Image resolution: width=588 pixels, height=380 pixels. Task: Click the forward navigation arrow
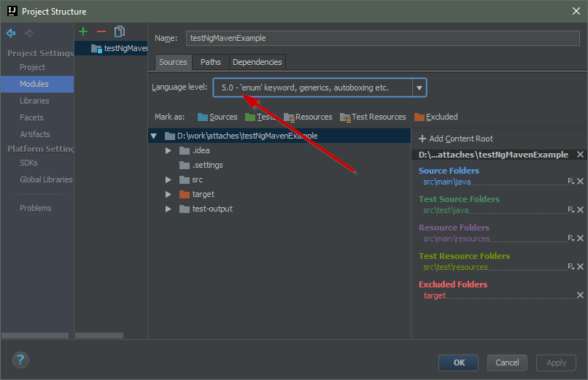[29, 34]
